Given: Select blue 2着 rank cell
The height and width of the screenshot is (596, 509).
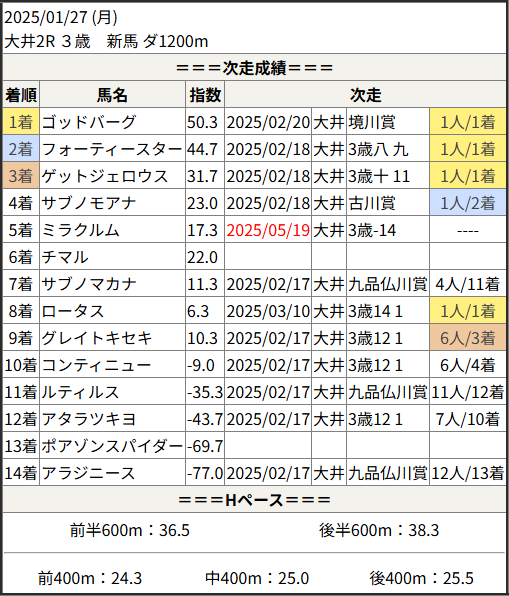Looking at the screenshot, I should click(x=21, y=149).
